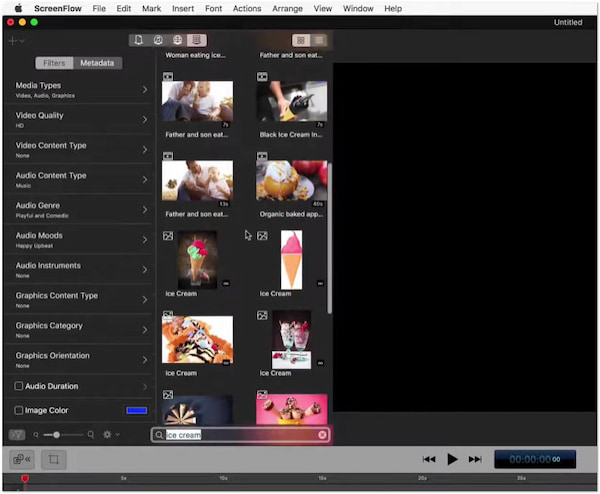Skip forward to next clip
The image size is (600, 494).
click(475, 459)
